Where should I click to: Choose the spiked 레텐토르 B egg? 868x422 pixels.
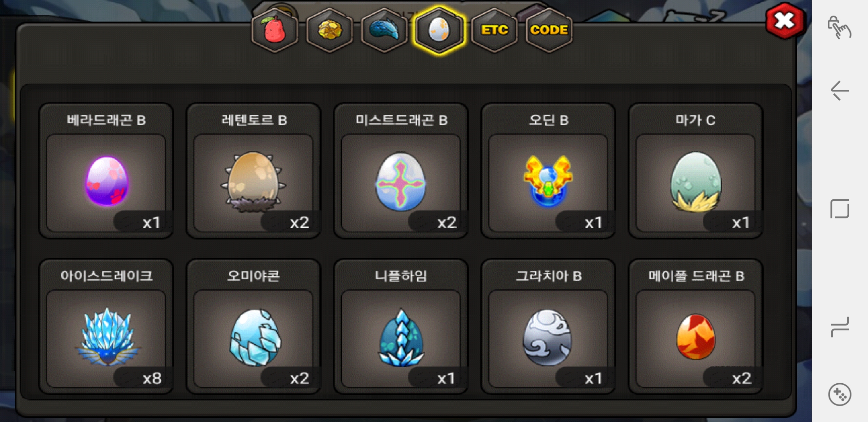[x=253, y=170]
